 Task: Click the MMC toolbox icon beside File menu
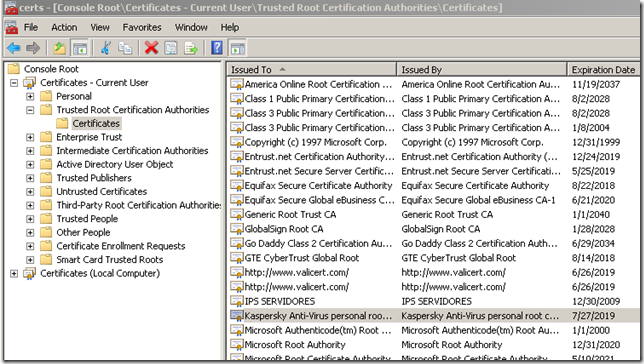[x=12, y=27]
